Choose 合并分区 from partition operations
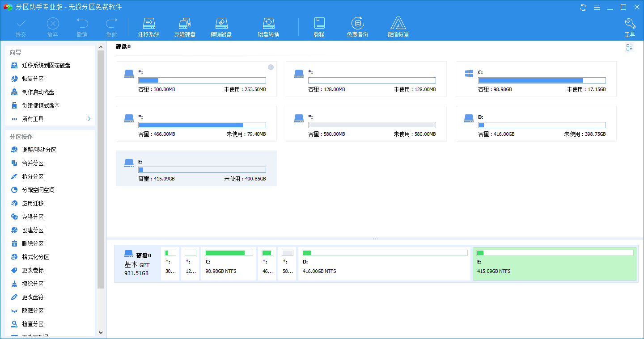Image resolution: width=644 pixels, height=339 pixels. (33, 163)
